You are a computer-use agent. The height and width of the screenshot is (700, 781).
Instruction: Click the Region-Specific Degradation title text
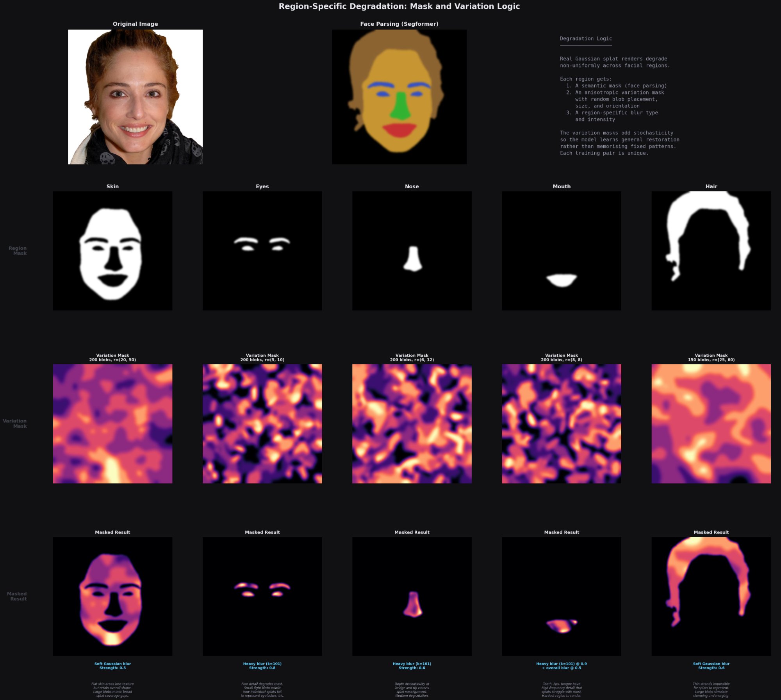(x=399, y=6)
